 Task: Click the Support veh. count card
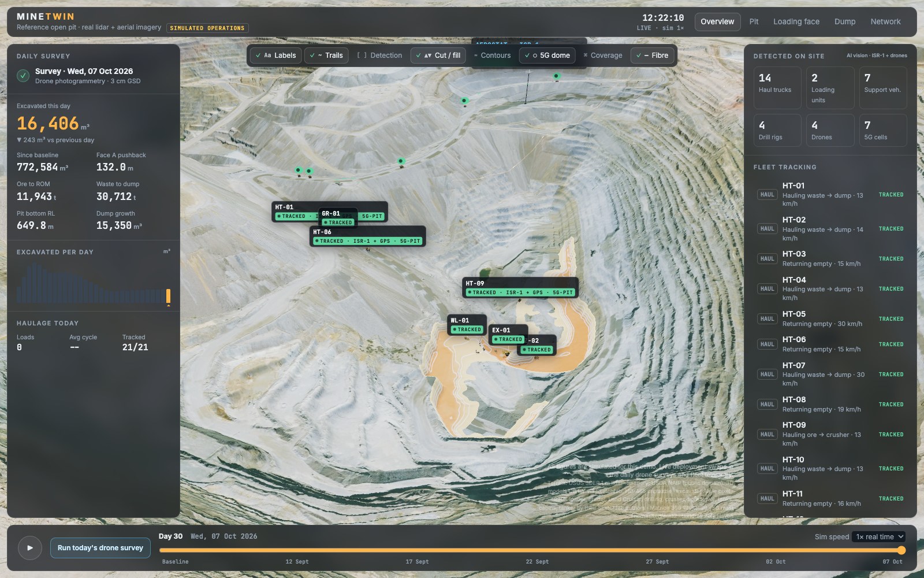click(x=883, y=88)
